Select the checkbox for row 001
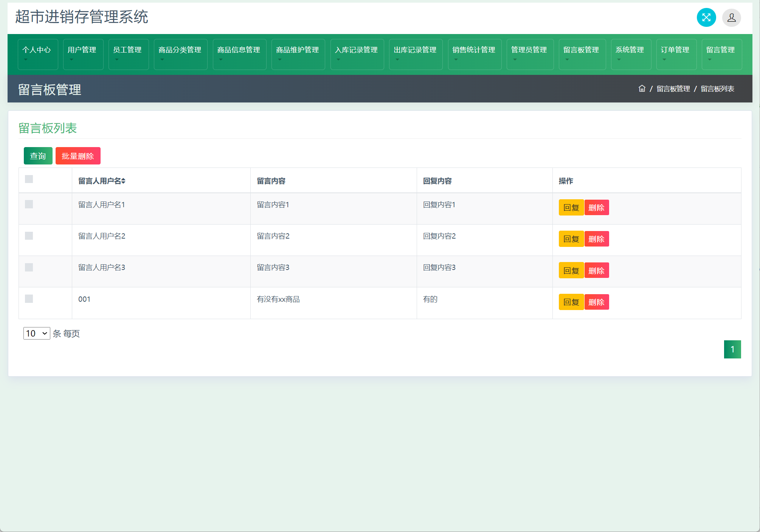The height and width of the screenshot is (532, 760). [x=29, y=299]
